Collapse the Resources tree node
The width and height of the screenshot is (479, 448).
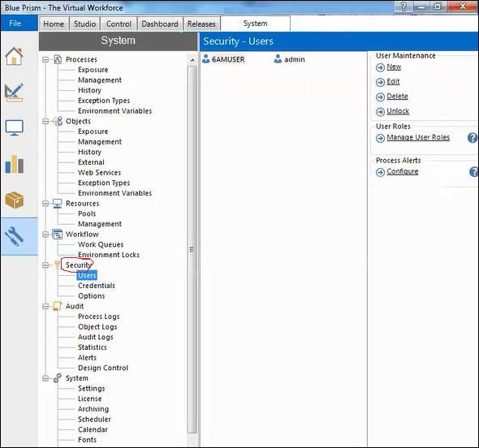45,204
